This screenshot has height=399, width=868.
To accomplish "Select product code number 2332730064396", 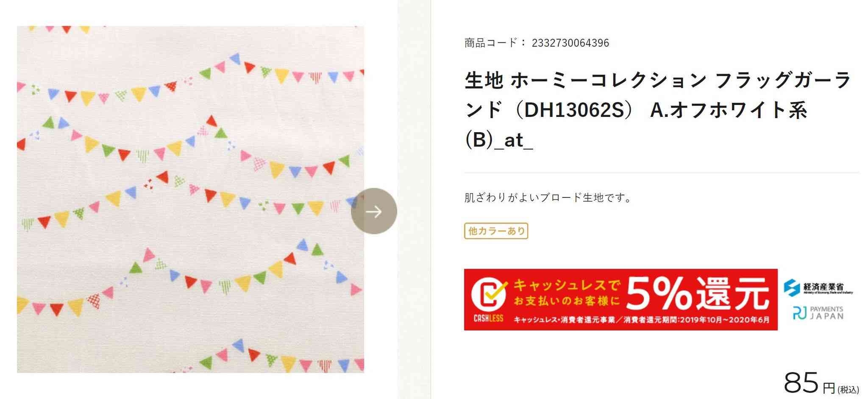I will (570, 43).
